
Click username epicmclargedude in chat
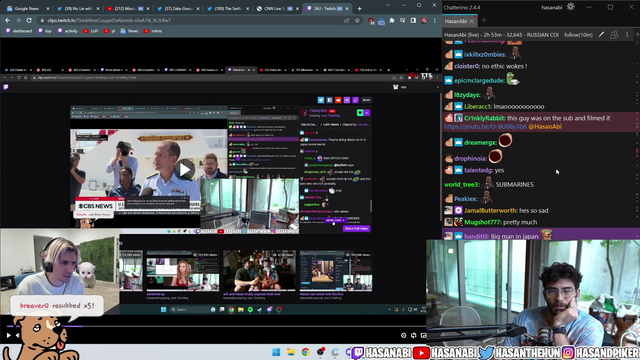[478, 80]
